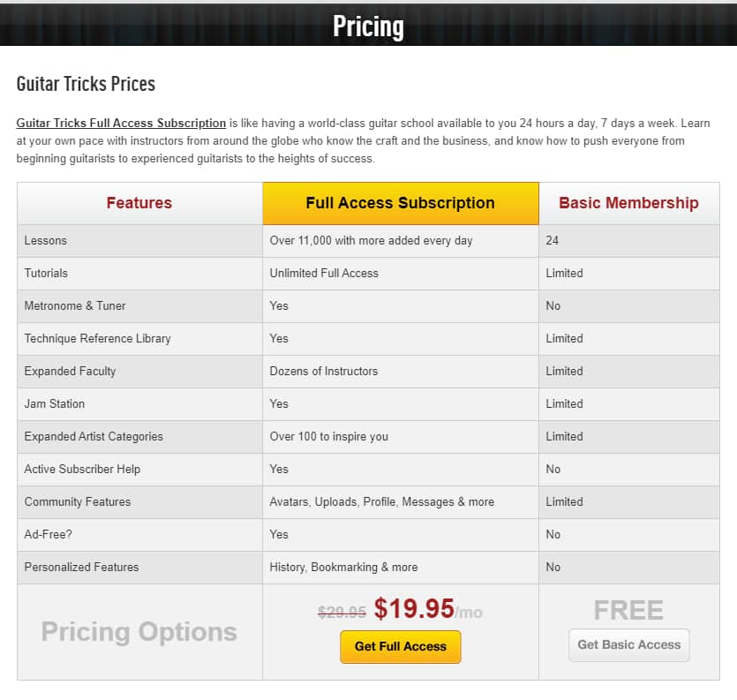The height and width of the screenshot is (700, 737).
Task: Click the "Dozens of Instructors" cell
Action: click(x=323, y=371)
